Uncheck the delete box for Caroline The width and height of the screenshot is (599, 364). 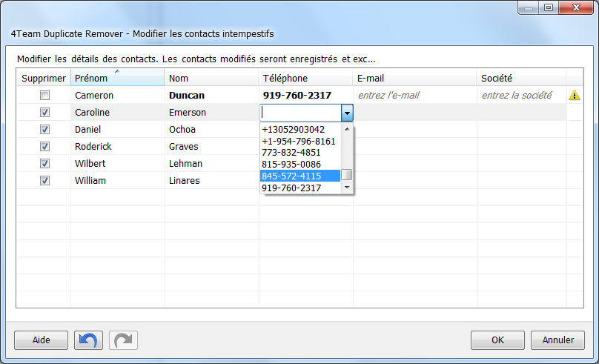(45, 113)
